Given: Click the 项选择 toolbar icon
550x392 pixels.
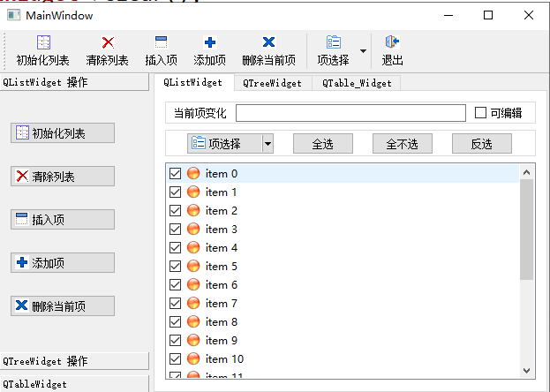Looking at the screenshot, I should pos(333,42).
